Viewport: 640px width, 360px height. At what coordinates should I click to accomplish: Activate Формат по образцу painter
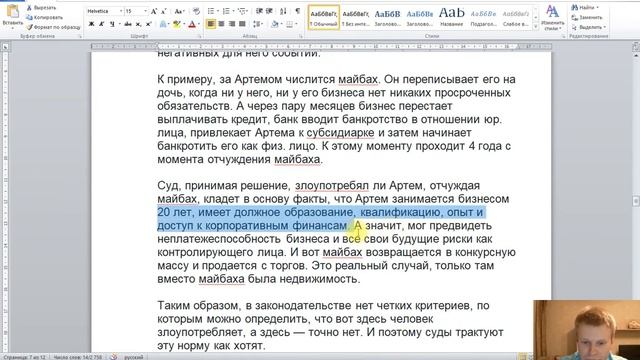point(53,27)
